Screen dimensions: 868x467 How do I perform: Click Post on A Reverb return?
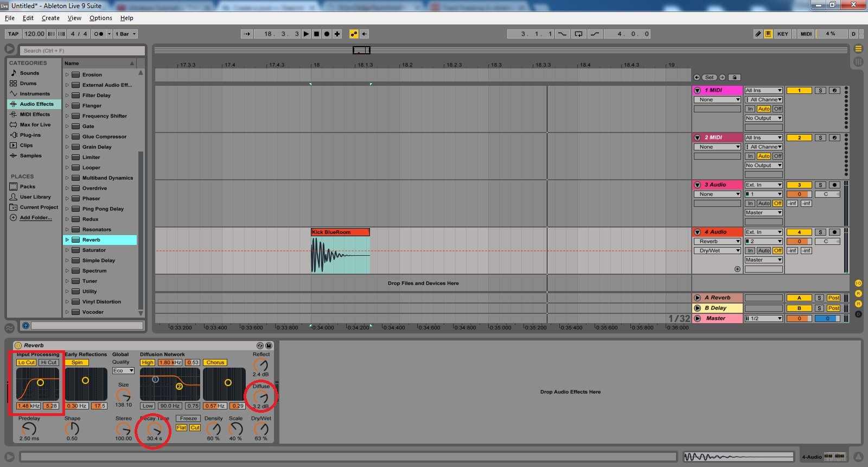click(x=834, y=298)
